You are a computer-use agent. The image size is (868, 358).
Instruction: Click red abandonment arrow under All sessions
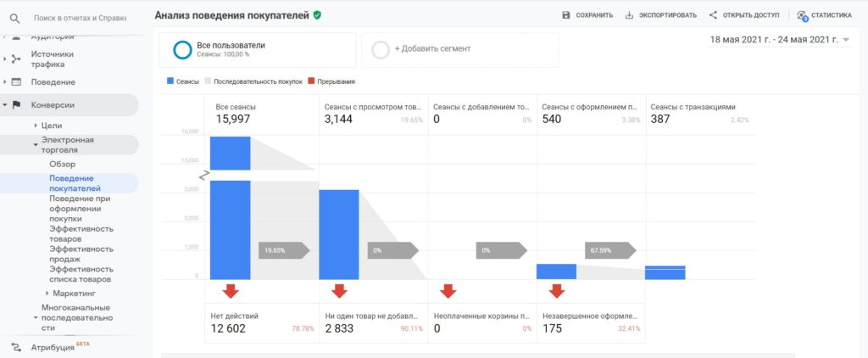coord(231,291)
